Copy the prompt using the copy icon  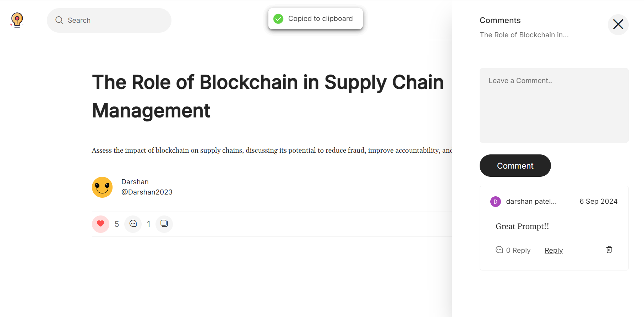(164, 224)
